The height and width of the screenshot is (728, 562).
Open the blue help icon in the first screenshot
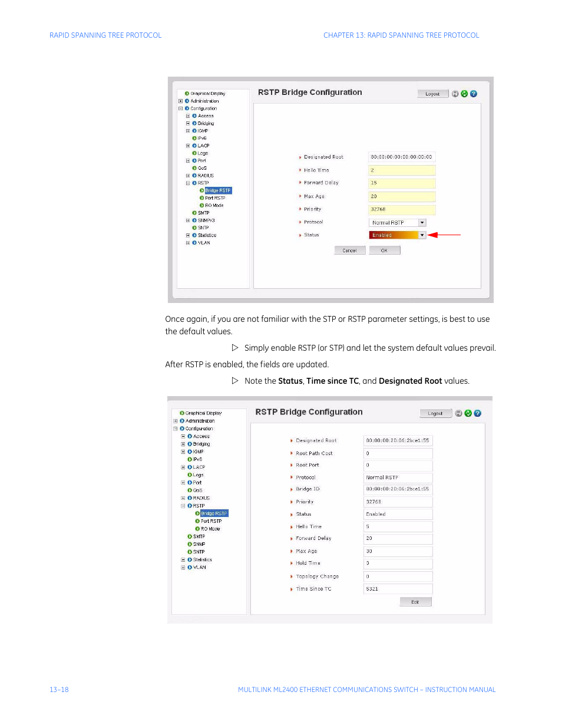click(x=474, y=94)
